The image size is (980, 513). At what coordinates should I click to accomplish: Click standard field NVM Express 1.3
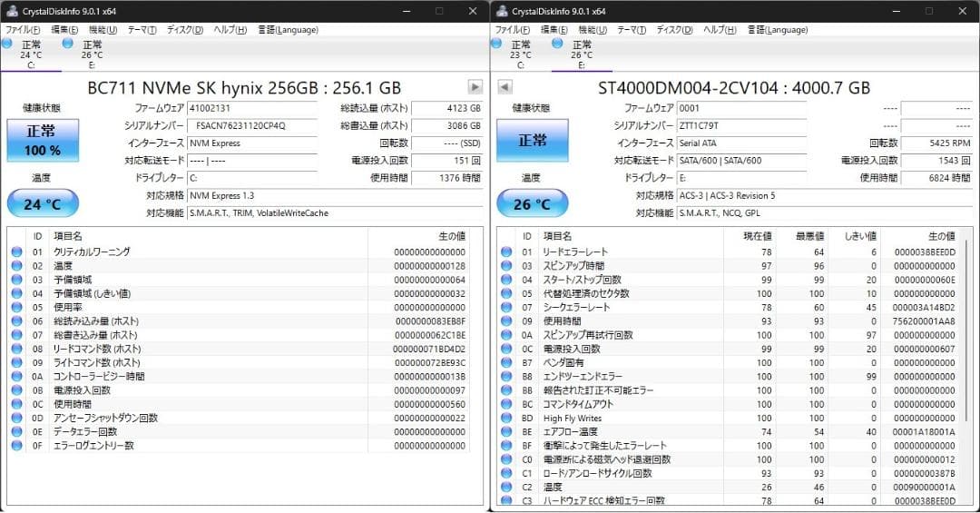tap(335, 196)
